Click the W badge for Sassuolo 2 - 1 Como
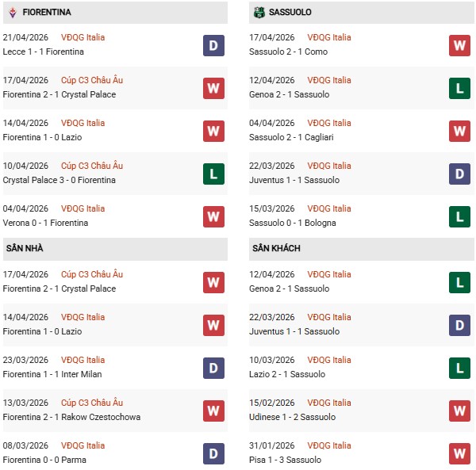The width and height of the screenshot is (476, 470). 459,45
